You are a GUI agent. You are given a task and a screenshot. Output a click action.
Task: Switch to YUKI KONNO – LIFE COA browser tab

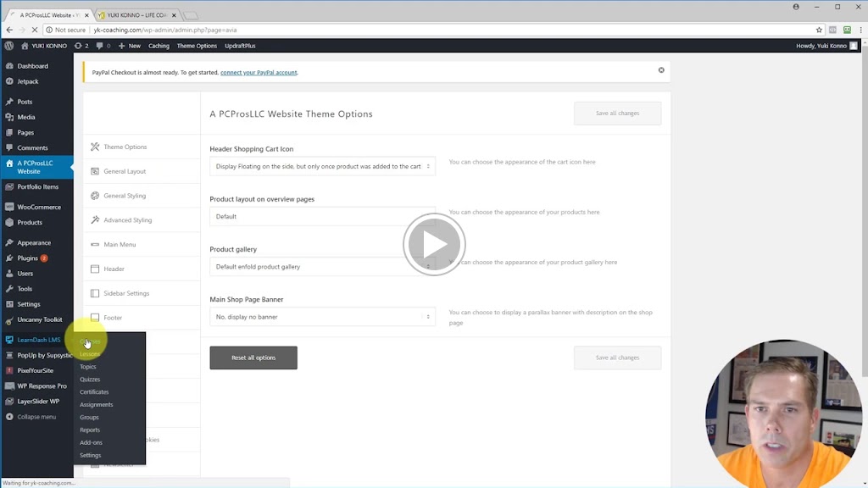136,15
